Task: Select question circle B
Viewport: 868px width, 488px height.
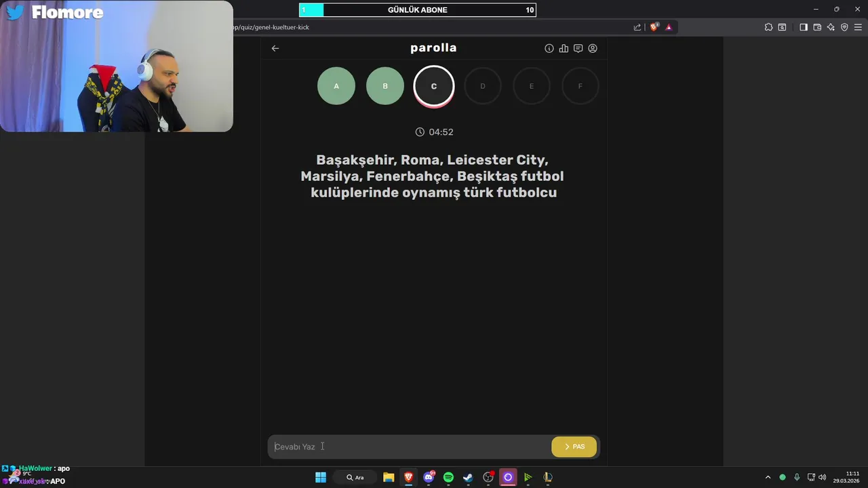Action: pos(385,86)
